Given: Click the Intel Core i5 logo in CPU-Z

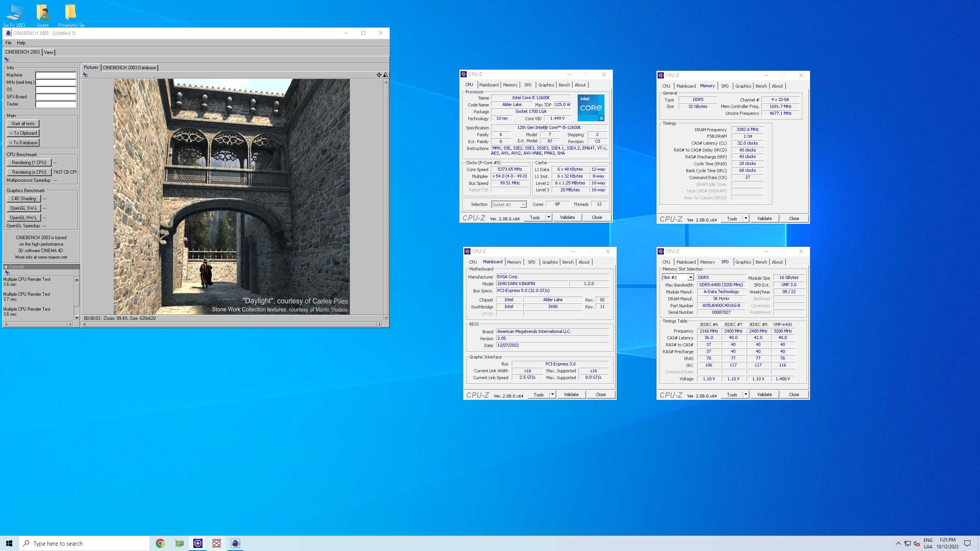Looking at the screenshot, I should coord(591,108).
